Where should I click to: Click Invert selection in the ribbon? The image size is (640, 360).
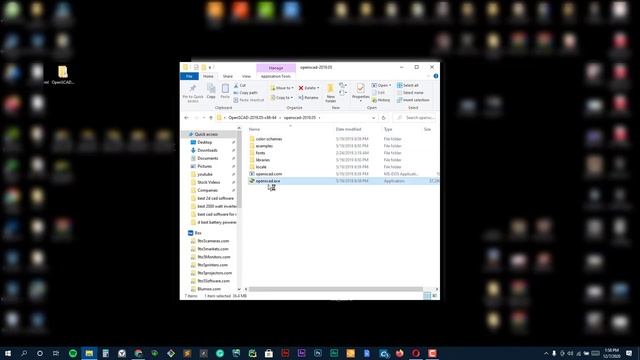coord(413,100)
